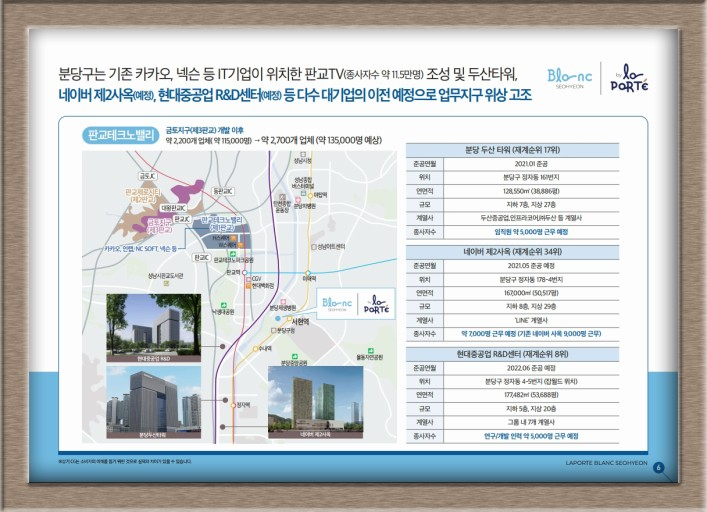Image resolution: width=707 pixels, height=512 pixels.
Task: Click the 판교역 station marker on map
Action: click(244, 273)
